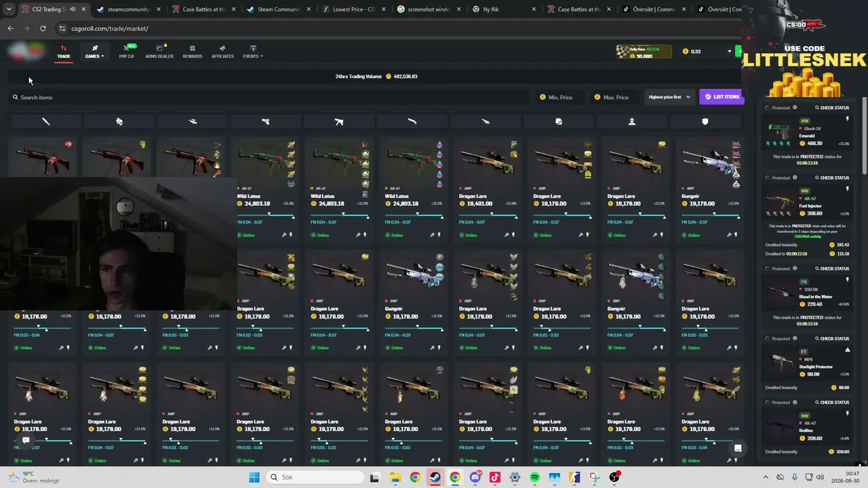
Task: Reload the page with browser refresh button
Action: coord(43,28)
